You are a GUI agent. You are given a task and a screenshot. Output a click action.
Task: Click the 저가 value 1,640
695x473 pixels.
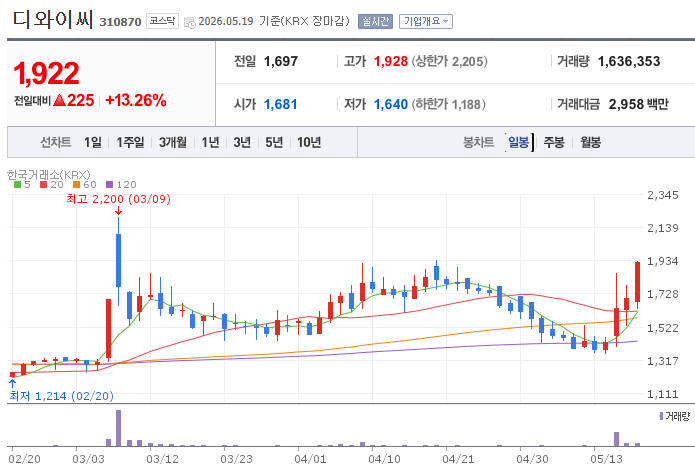pos(390,104)
